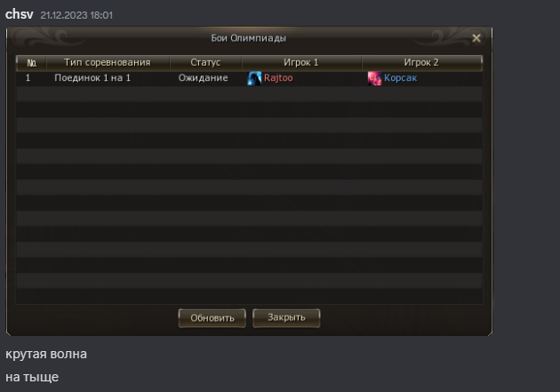This screenshot has width=560, height=392.
Task: Click the Обновить button
Action: (x=212, y=318)
